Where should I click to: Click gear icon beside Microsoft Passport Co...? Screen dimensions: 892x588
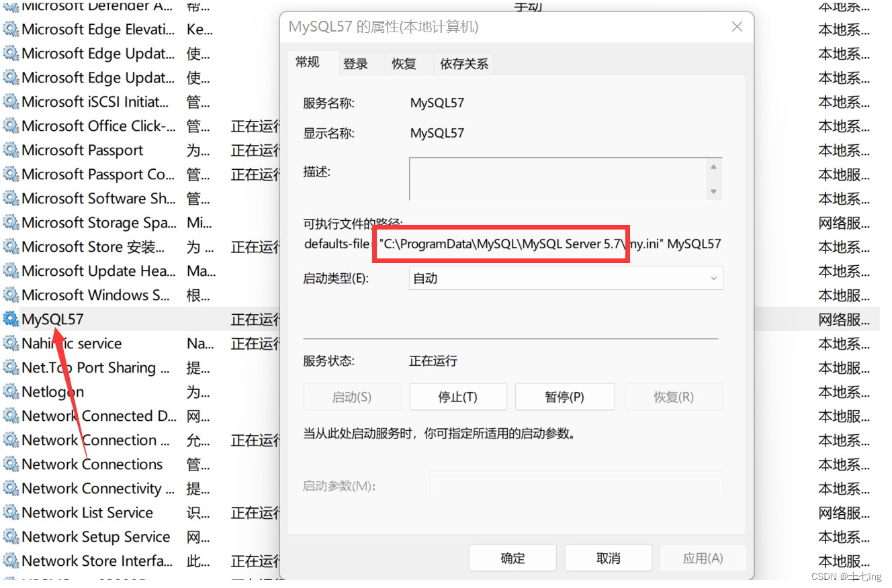pos(11,175)
